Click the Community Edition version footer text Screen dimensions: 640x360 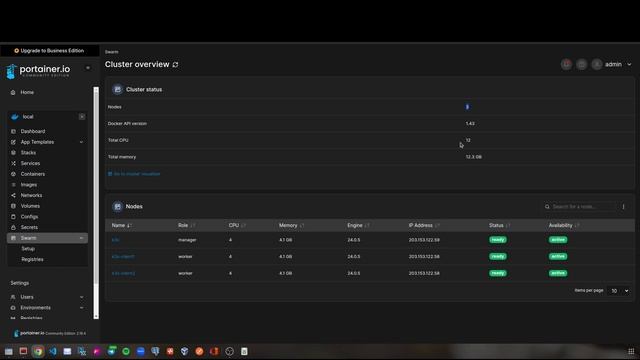click(65, 333)
